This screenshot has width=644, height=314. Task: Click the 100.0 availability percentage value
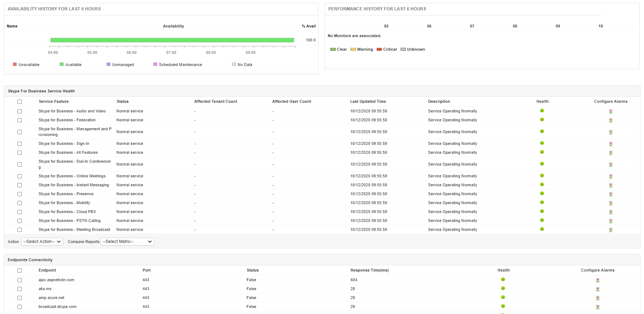(311, 40)
